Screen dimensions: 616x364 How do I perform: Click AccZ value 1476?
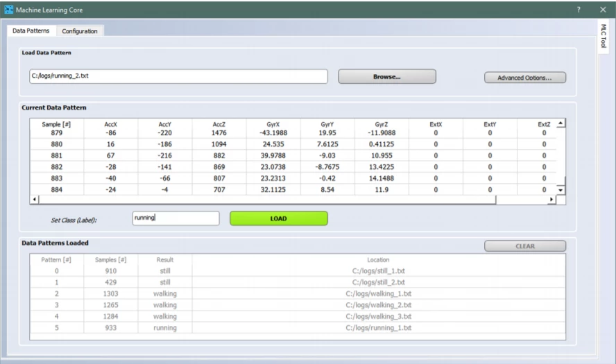(219, 133)
